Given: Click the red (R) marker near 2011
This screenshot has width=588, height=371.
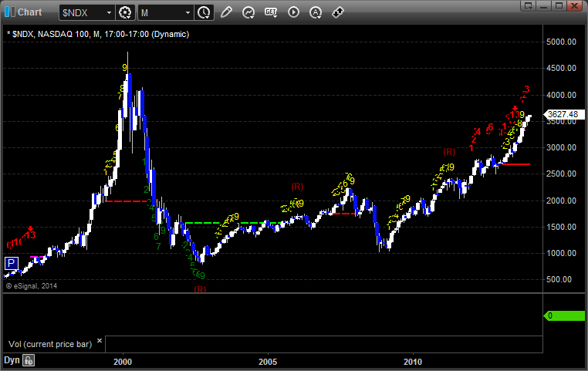Looking at the screenshot, I should pyautogui.click(x=449, y=152).
